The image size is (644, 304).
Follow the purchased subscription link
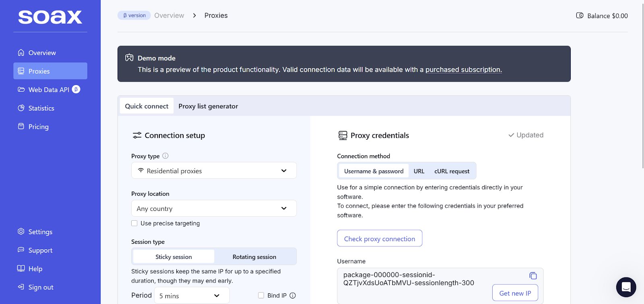coord(463,70)
